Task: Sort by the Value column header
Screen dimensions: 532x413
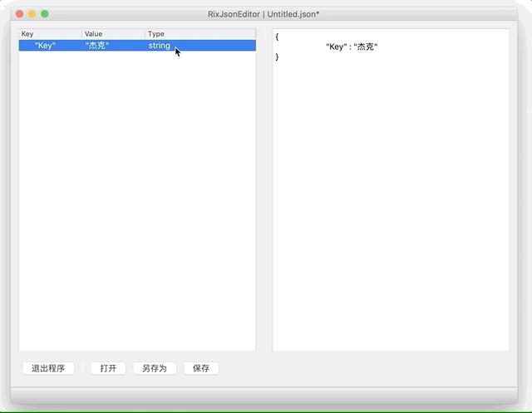Action: (113, 34)
